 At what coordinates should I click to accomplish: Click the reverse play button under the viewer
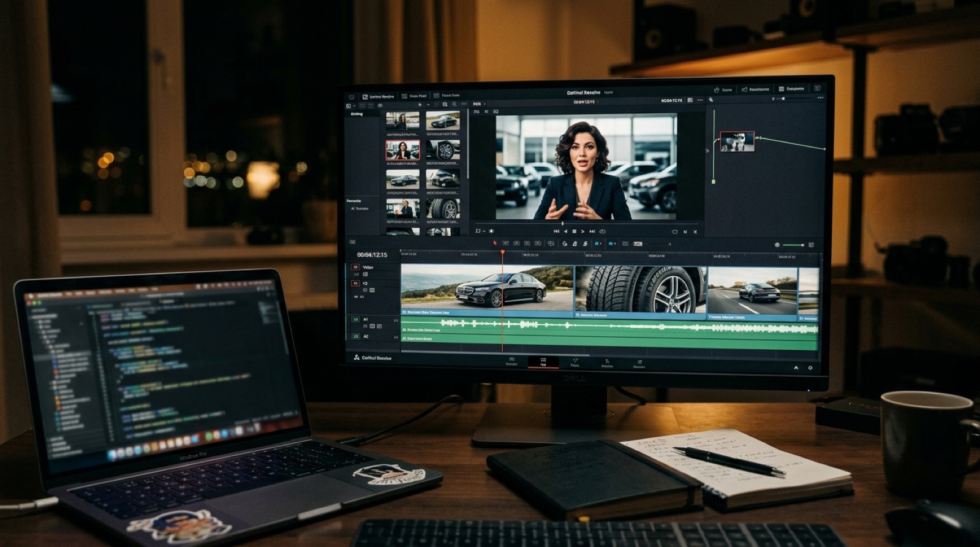click(x=565, y=232)
